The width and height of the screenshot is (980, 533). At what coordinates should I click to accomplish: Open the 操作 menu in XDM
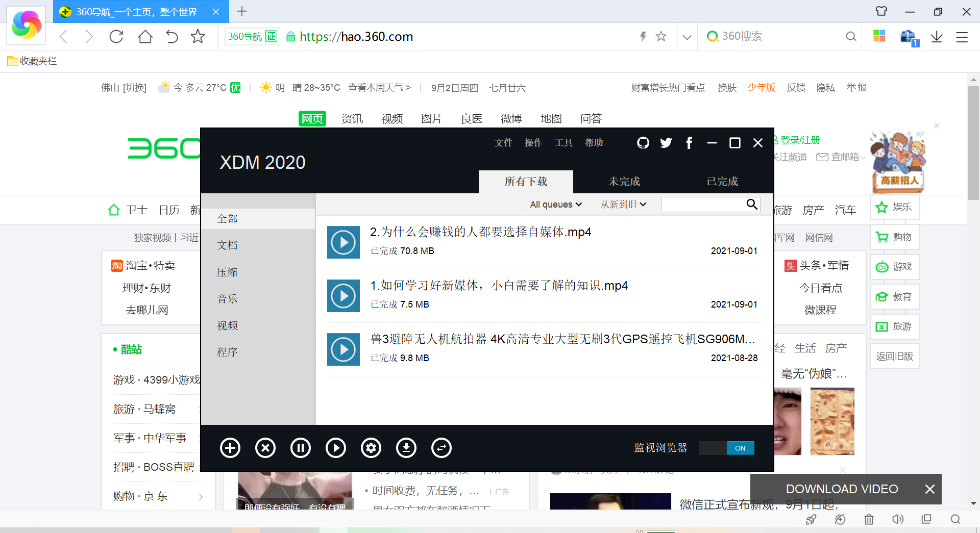(x=533, y=143)
